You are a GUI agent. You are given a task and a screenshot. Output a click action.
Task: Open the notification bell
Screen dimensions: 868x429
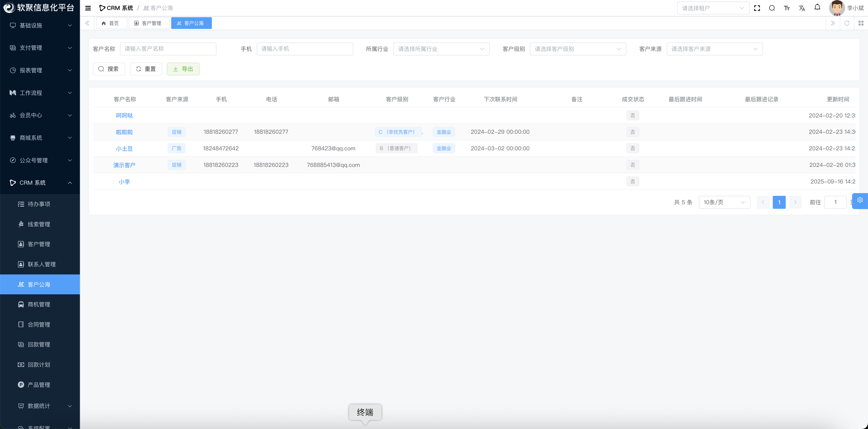(x=817, y=7)
